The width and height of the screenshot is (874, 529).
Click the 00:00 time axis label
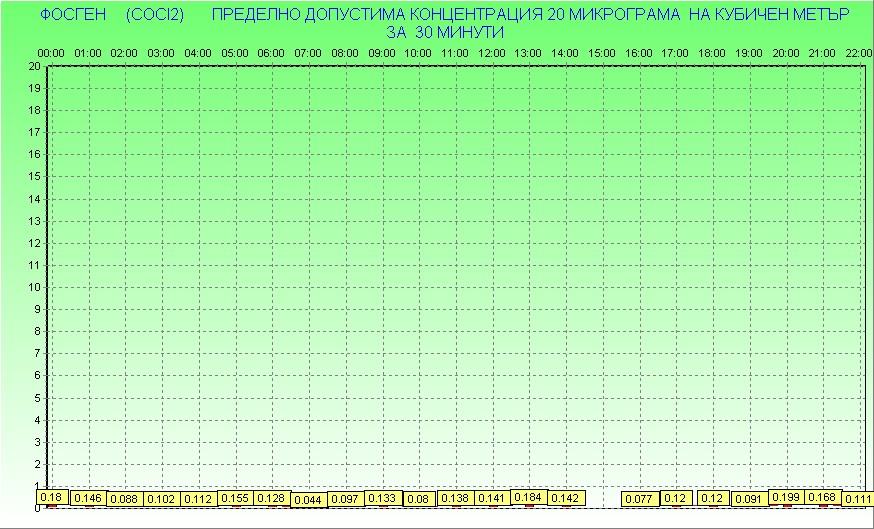click(x=51, y=52)
